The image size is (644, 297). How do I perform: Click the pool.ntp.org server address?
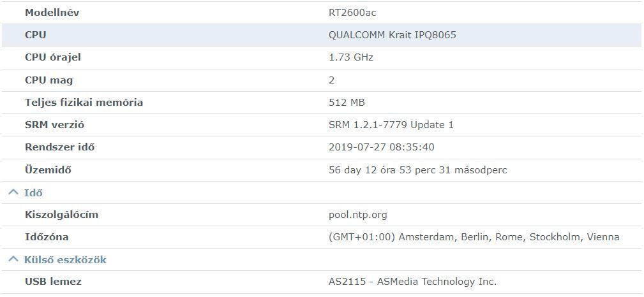[357, 215]
